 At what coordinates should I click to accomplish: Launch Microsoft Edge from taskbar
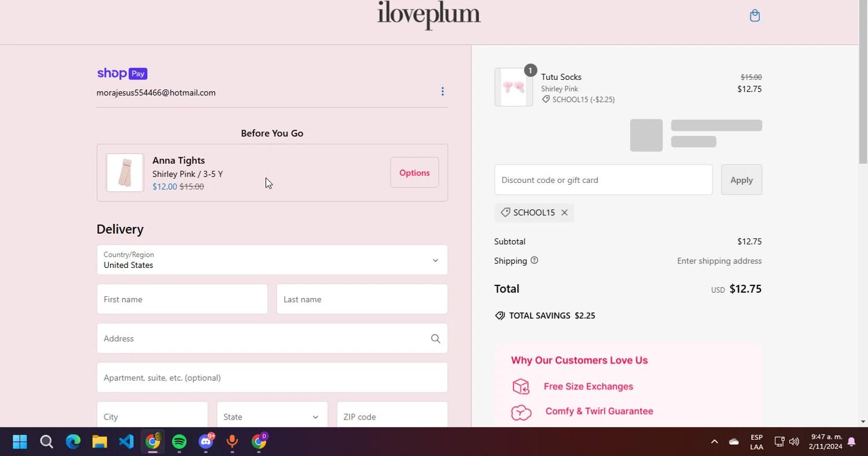tap(73, 442)
